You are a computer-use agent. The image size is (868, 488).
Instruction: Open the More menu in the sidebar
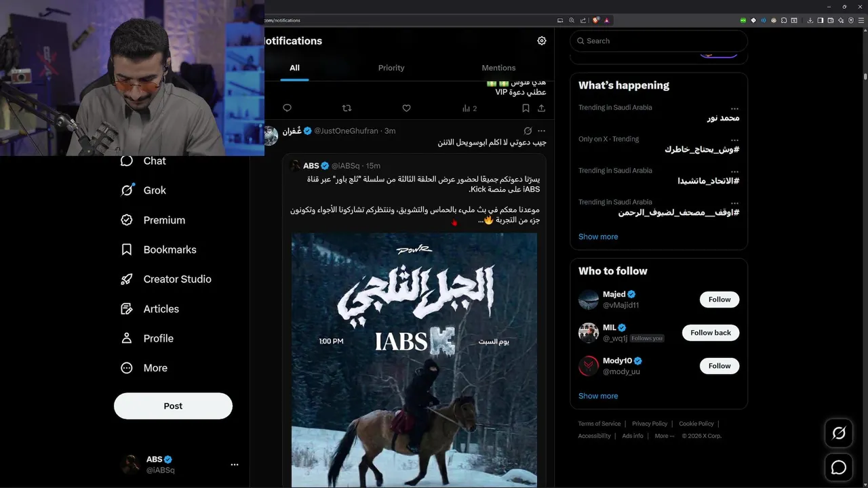coord(144,368)
